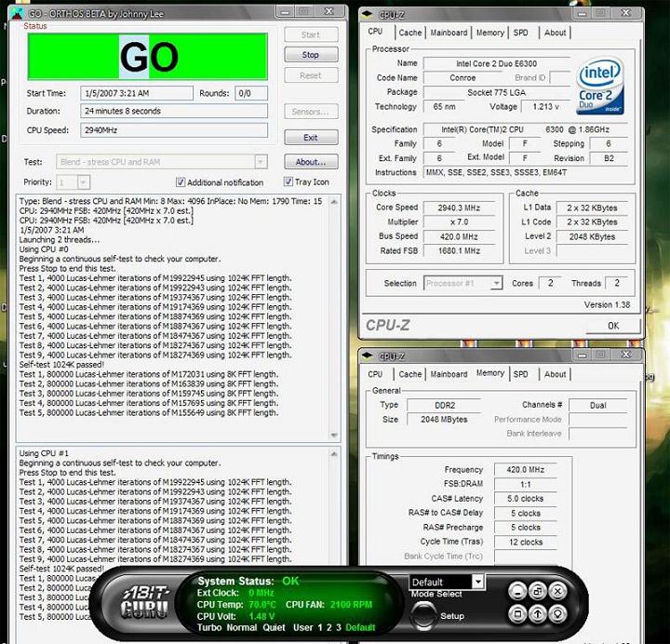Click scroll-up arrow of CPU #0 log
Viewport: 670px width, 644px height.
(x=334, y=202)
